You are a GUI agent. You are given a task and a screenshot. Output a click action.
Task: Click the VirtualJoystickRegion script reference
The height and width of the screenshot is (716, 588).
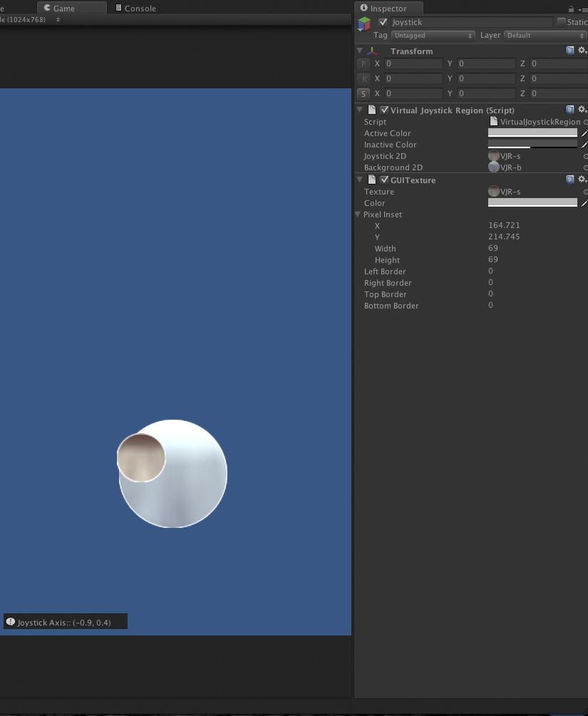point(535,122)
